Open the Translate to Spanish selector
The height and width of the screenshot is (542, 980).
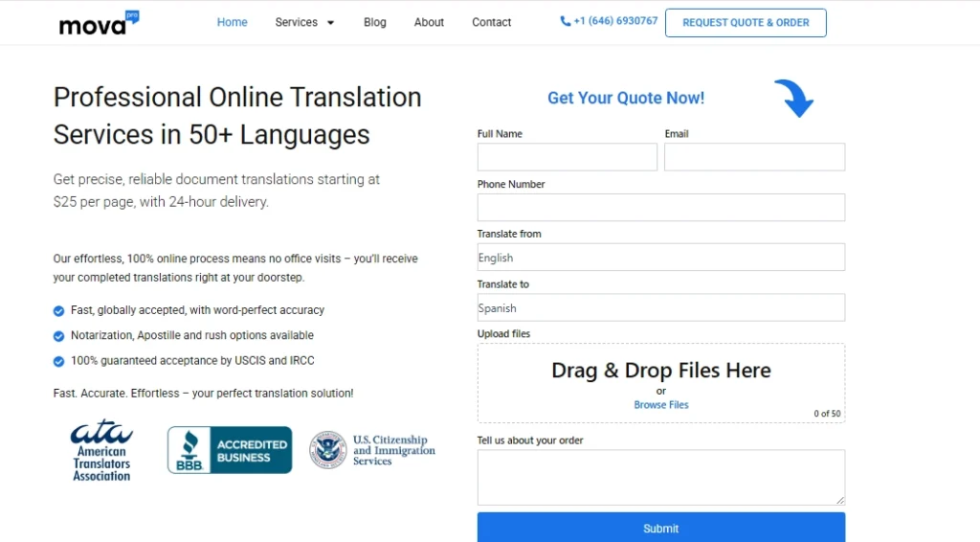[661, 307]
